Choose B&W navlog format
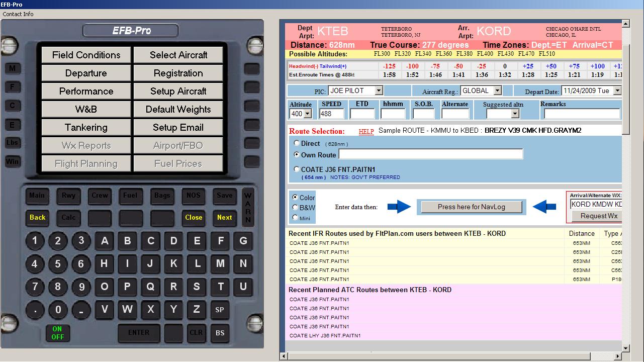 (x=295, y=207)
